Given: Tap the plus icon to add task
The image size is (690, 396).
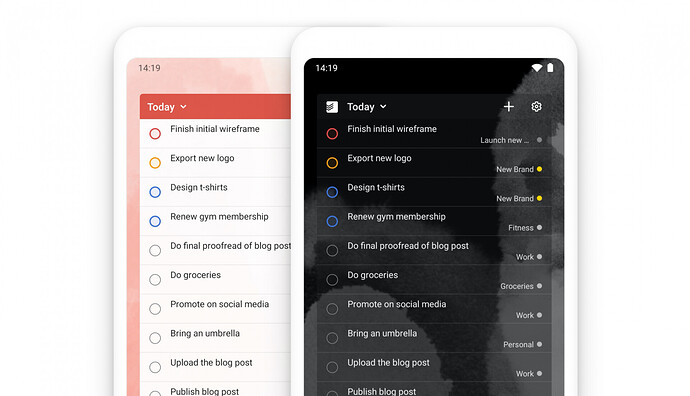Looking at the screenshot, I should click(509, 106).
